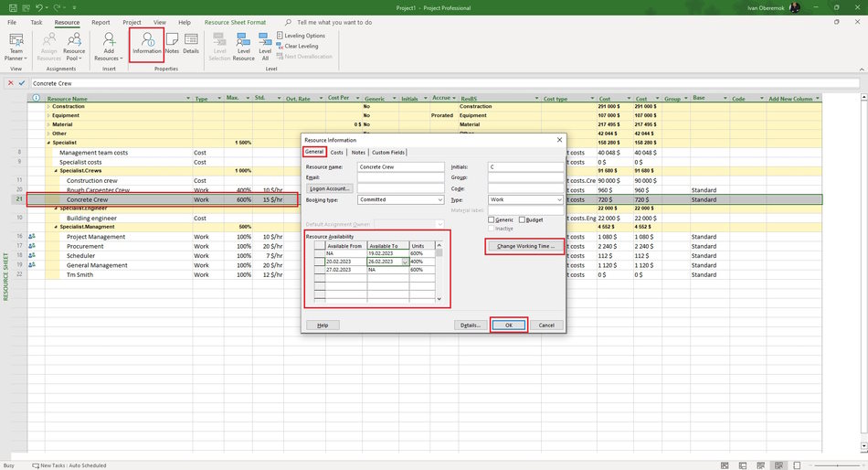
Task: Click the Resource name input field
Action: click(x=400, y=166)
